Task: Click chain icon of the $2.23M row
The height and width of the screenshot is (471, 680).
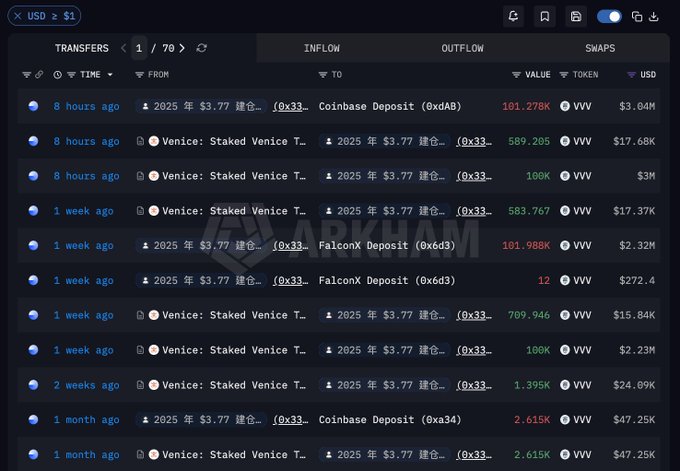Action: coord(33,350)
